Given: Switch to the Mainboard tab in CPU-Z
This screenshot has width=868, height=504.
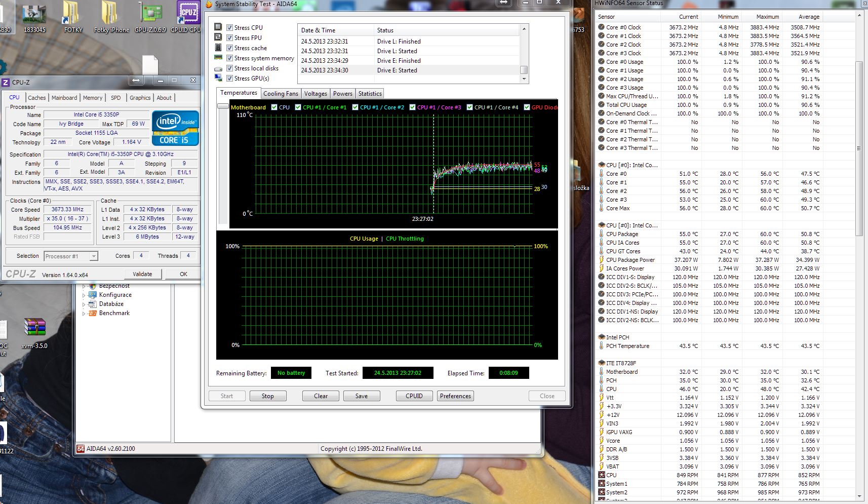Looking at the screenshot, I should tap(64, 98).
